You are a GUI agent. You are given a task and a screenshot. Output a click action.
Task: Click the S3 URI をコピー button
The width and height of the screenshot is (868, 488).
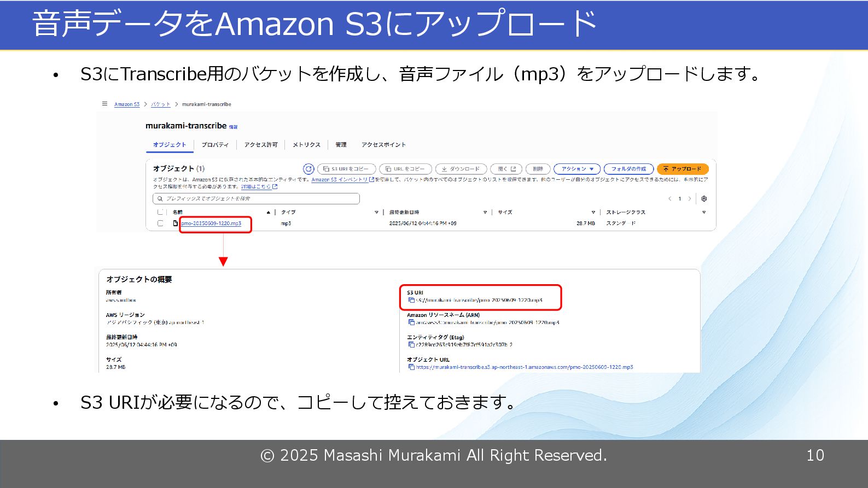point(347,169)
